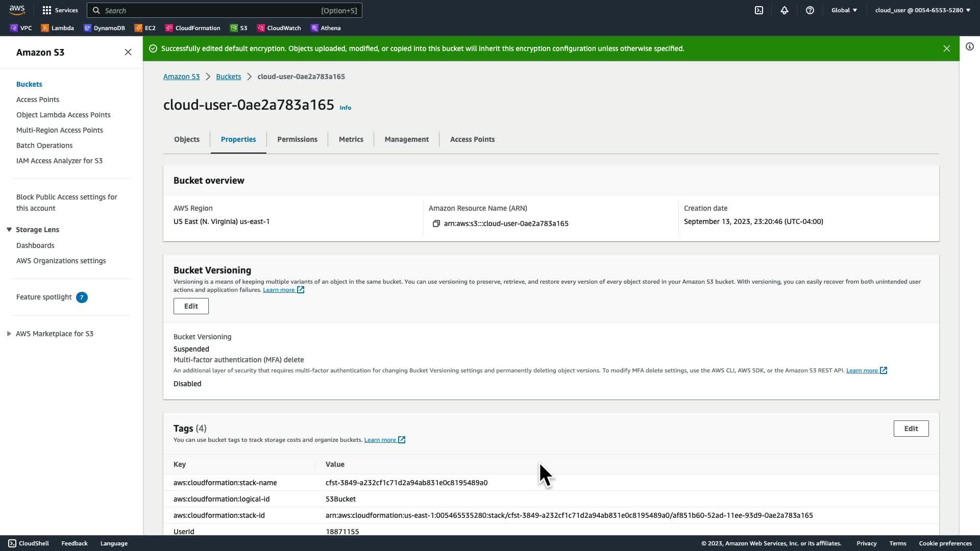Collapse the Storage Lens section
This screenshot has height=551, width=980.
pos(9,230)
